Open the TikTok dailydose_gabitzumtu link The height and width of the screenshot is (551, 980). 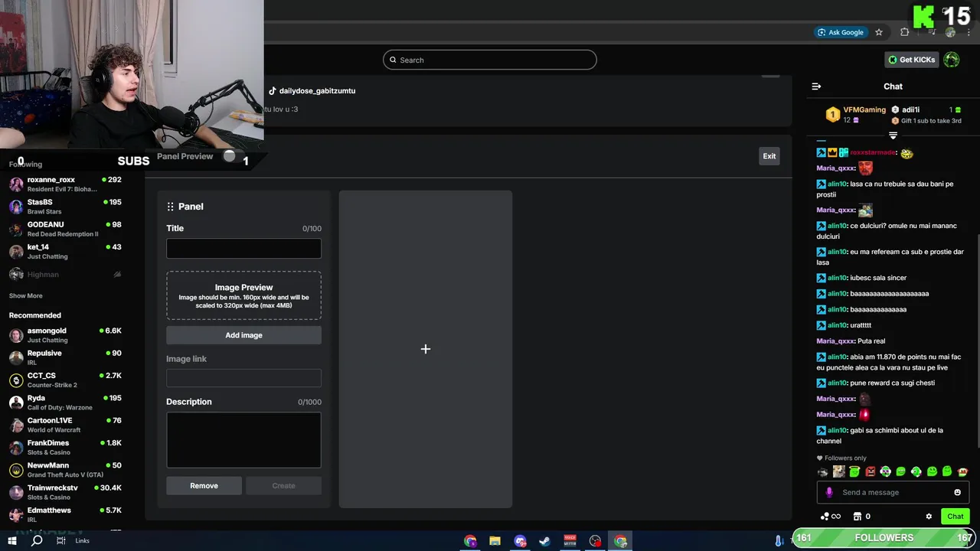(312, 90)
